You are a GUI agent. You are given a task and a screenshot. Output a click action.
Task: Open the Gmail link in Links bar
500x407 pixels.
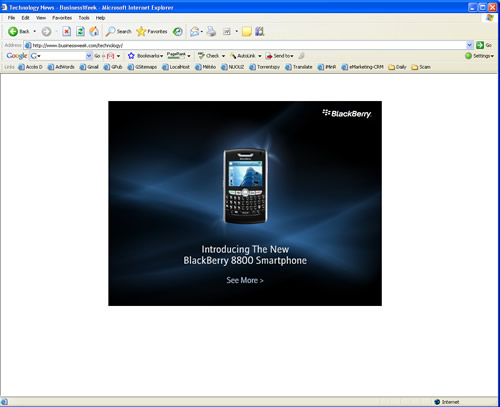click(89, 67)
